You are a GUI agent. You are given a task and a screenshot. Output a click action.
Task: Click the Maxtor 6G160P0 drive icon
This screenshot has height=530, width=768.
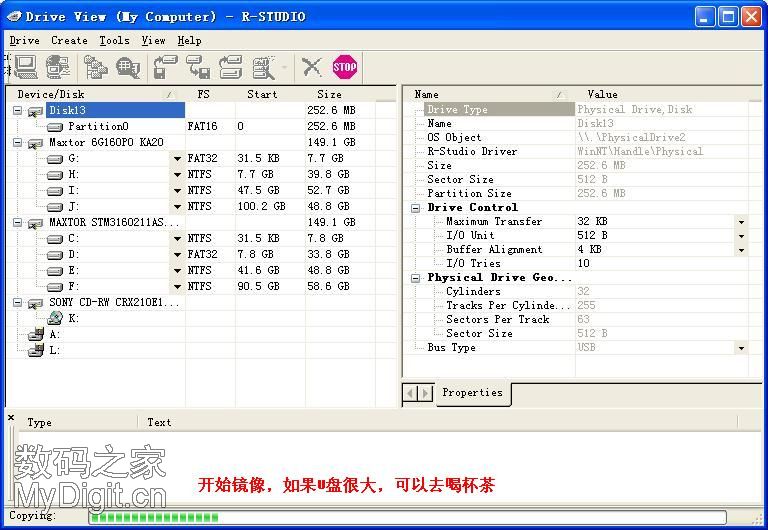tap(35, 144)
